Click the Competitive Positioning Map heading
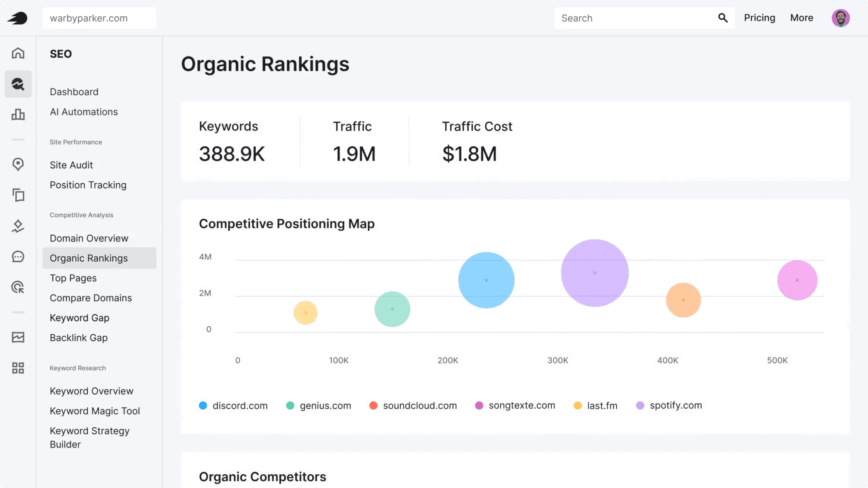 point(287,224)
